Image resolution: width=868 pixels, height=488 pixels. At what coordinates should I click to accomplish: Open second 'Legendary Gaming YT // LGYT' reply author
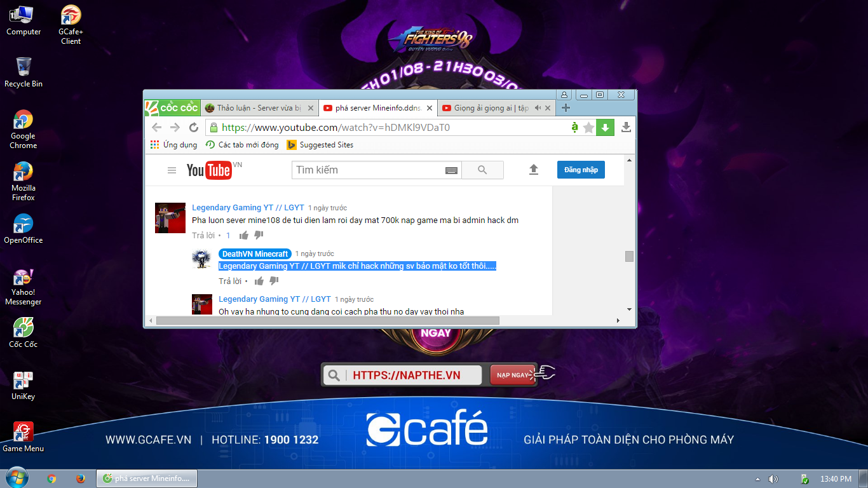click(275, 299)
